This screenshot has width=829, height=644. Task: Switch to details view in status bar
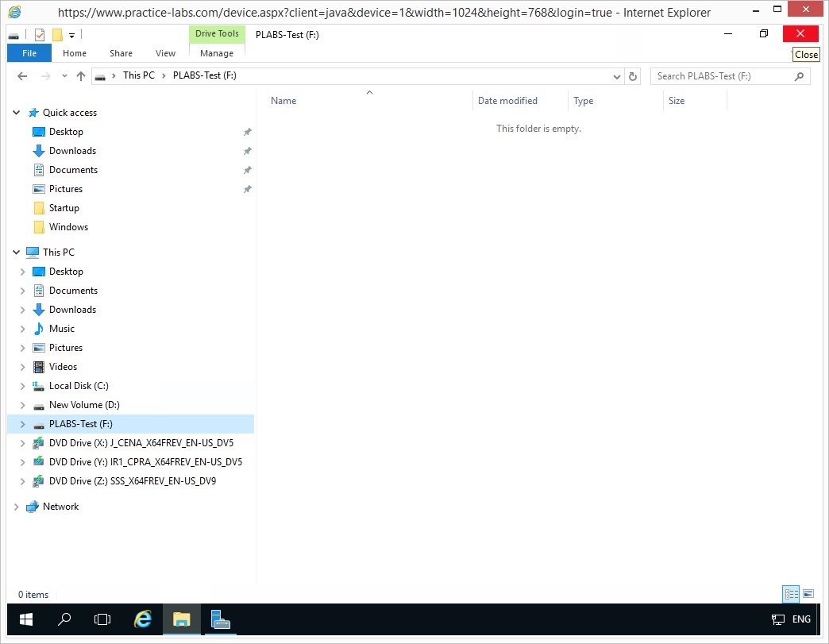(791, 594)
